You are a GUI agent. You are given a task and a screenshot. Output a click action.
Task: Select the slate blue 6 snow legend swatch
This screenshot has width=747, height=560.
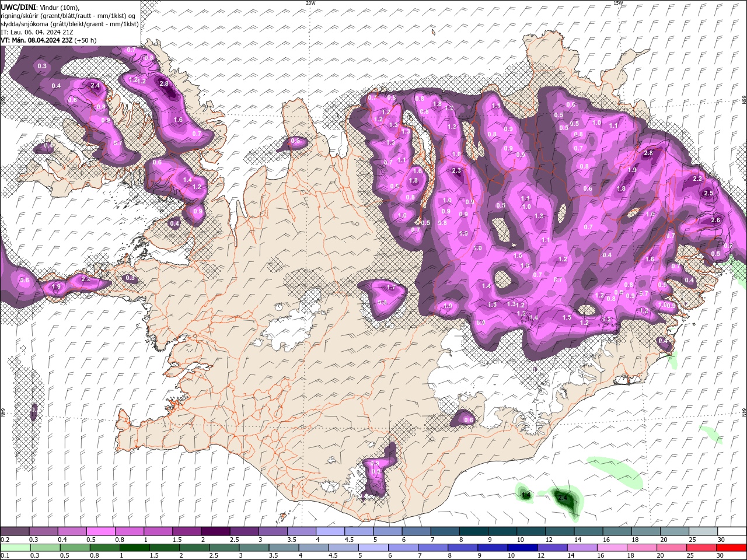416,531
